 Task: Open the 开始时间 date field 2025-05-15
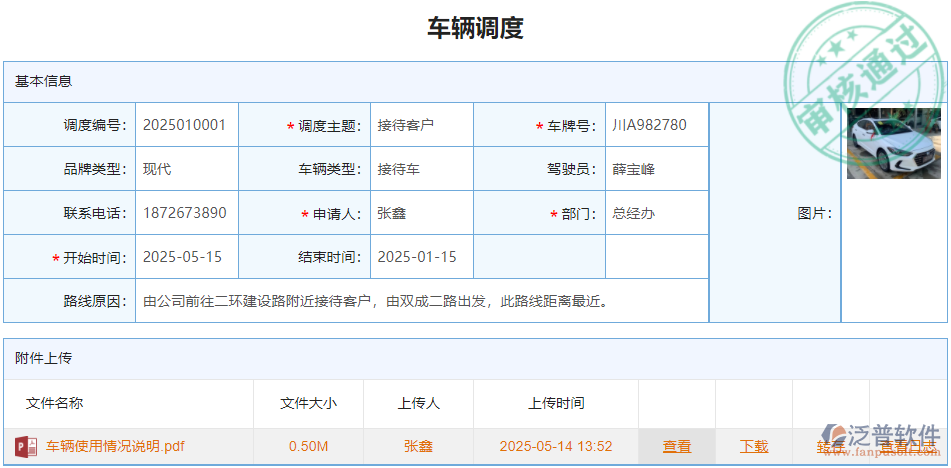pos(185,257)
